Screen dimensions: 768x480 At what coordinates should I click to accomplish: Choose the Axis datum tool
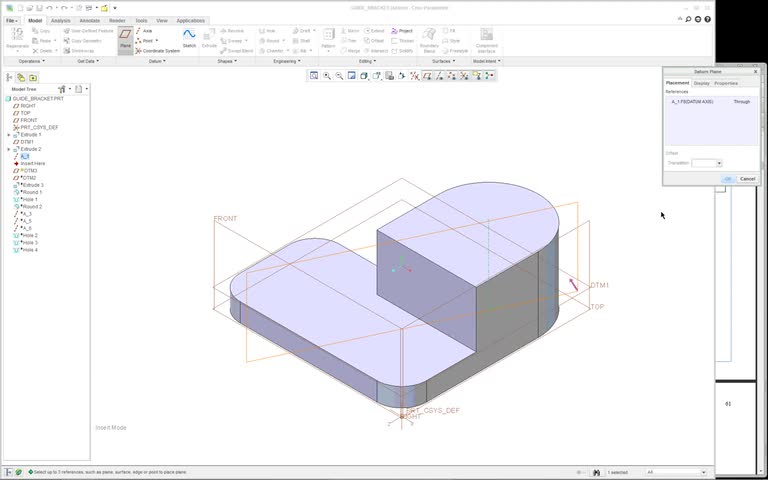coord(144,31)
